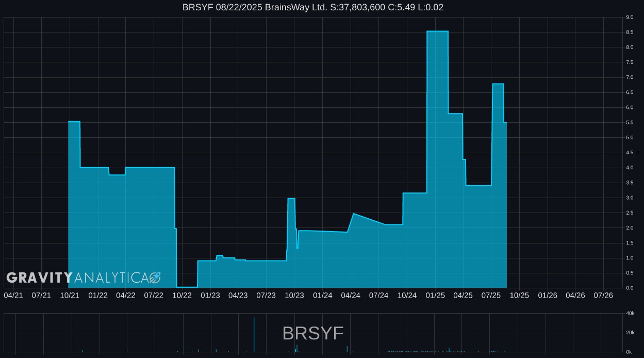Click the 1.5 price axis value
This screenshot has width=644, height=358.
pos(630,243)
